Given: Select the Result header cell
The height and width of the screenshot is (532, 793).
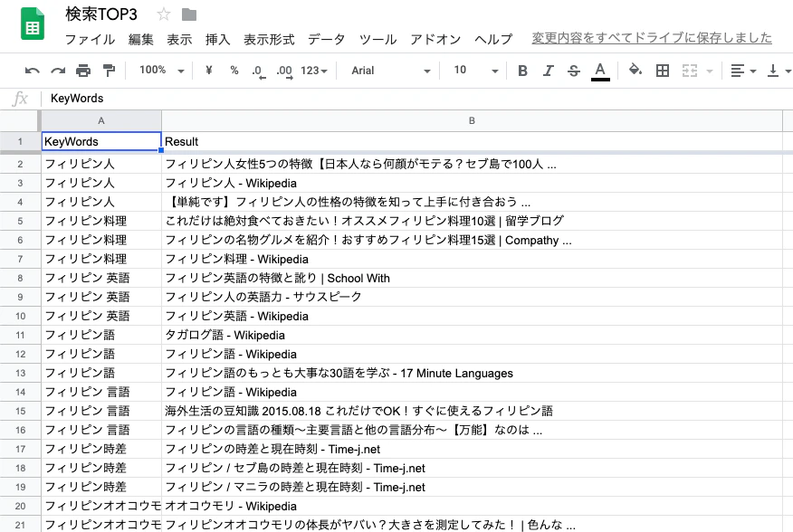Looking at the screenshot, I should point(472,142).
